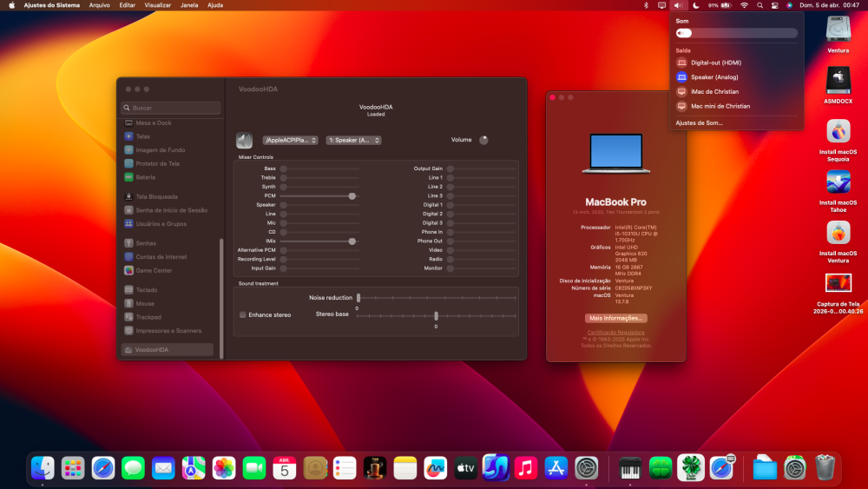Click the Senhas key icon

(x=128, y=243)
